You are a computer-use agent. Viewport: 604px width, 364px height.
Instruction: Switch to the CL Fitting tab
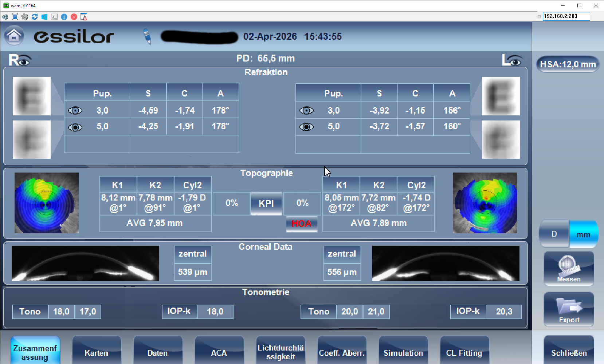[x=464, y=352]
